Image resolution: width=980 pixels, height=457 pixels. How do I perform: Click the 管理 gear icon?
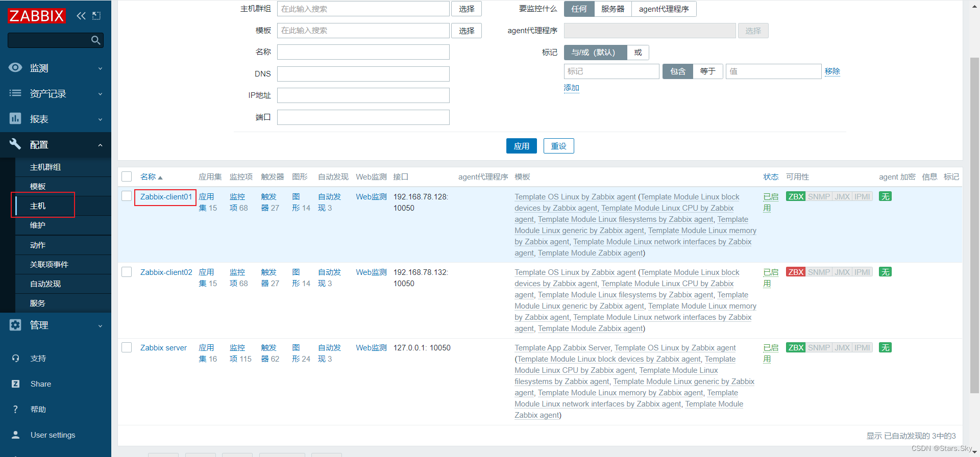pos(15,325)
